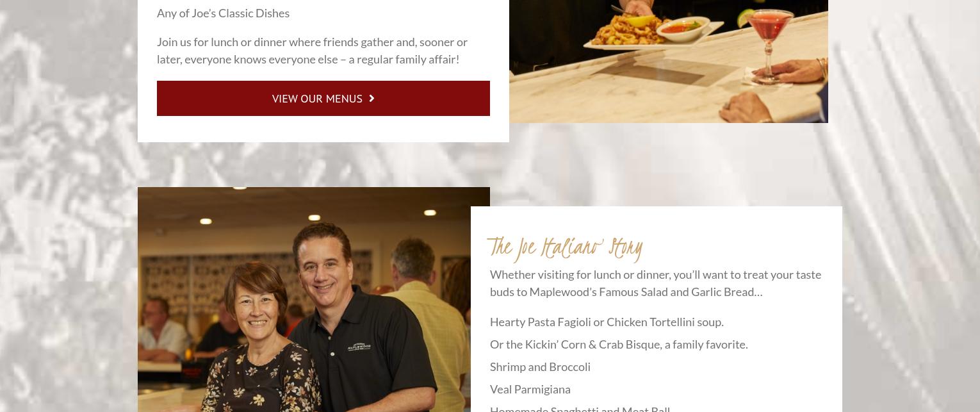Open the calamari plate photo
This screenshot has height=412, width=980.
[668, 61]
